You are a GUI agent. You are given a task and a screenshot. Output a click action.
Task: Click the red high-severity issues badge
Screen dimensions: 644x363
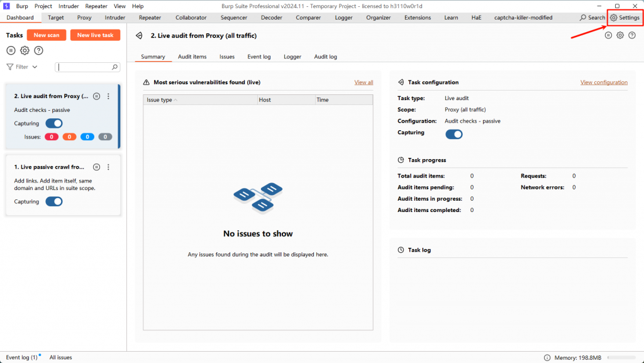pos(52,137)
